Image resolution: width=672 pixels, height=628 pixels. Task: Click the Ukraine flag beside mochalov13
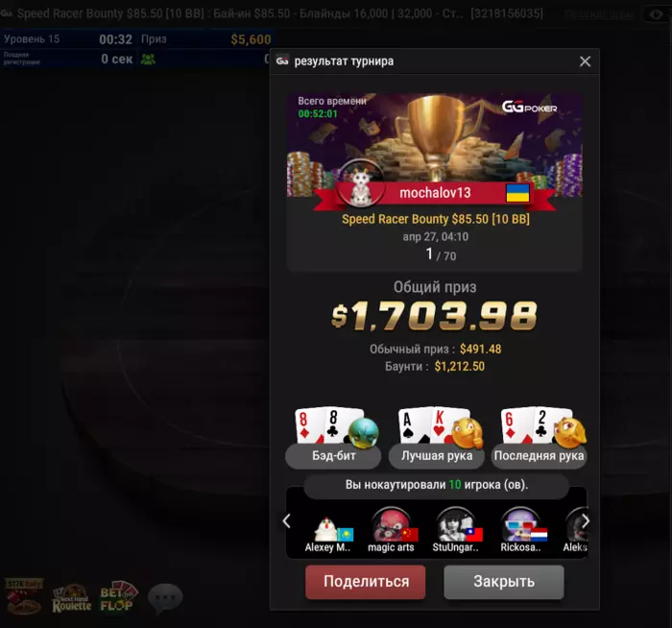click(x=517, y=193)
